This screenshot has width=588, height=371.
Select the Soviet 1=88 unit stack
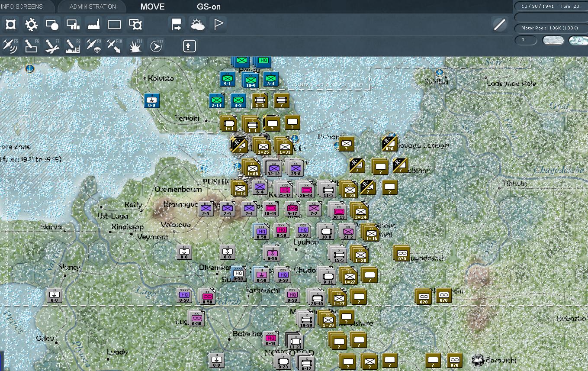[x=252, y=168]
